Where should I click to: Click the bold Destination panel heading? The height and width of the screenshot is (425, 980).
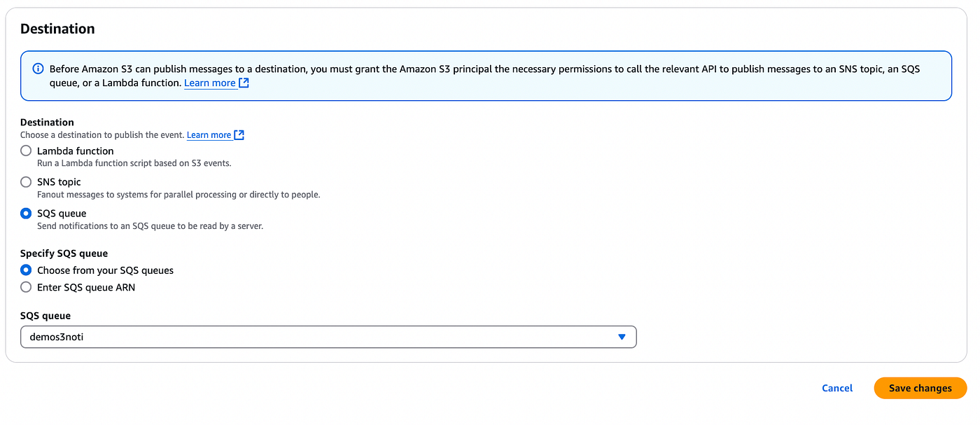pyautogui.click(x=57, y=29)
